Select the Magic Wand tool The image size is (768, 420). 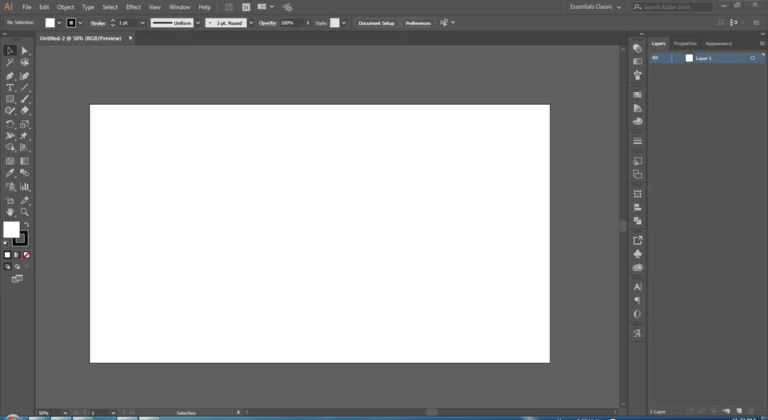(x=10, y=62)
